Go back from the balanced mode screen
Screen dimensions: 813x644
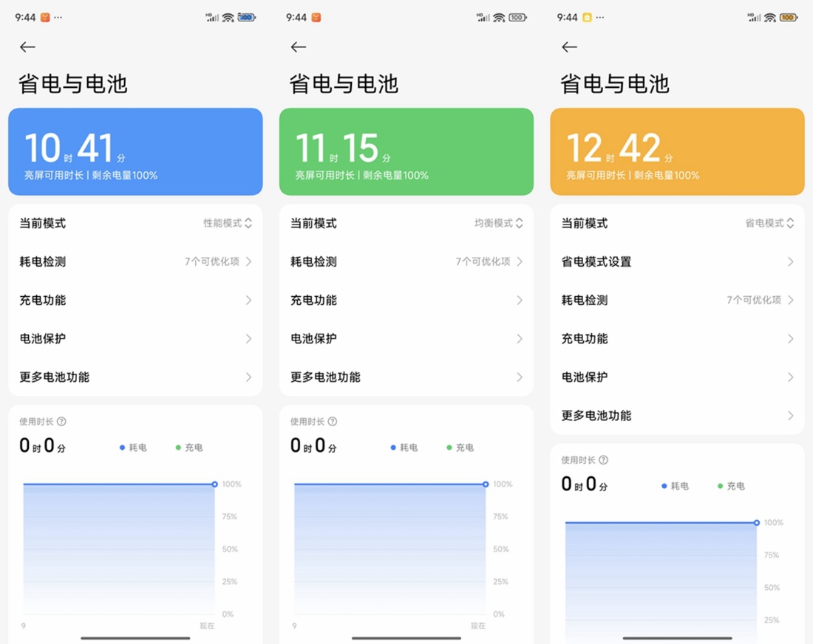[299, 47]
